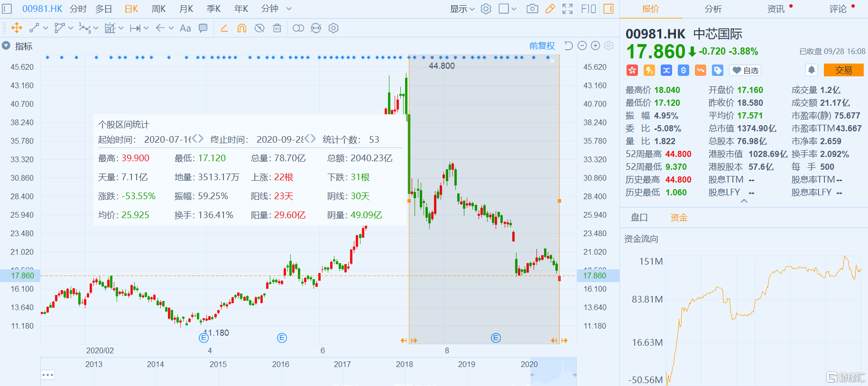Screen dimensions: 868x386
Task: Open chart settings gear next to 显示
Action: click(486, 9)
